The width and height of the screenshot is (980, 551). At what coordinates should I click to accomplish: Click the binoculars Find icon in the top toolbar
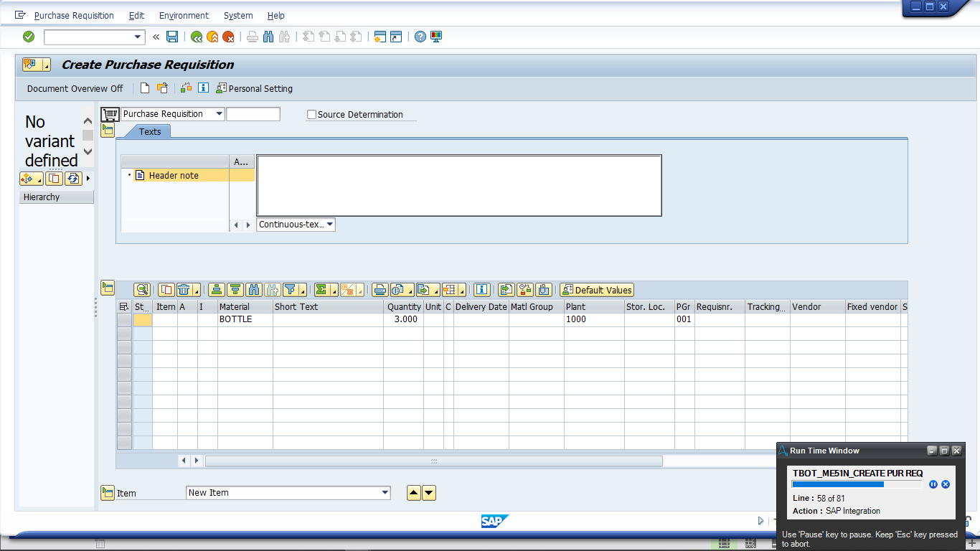pyautogui.click(x=268, y=37)
